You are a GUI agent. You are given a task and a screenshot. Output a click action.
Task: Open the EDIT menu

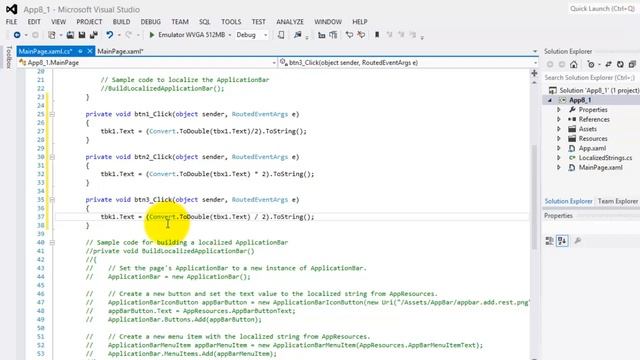[34, 22]
